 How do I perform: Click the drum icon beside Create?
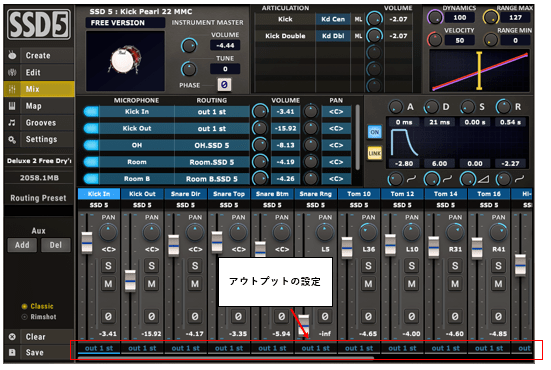12,55
